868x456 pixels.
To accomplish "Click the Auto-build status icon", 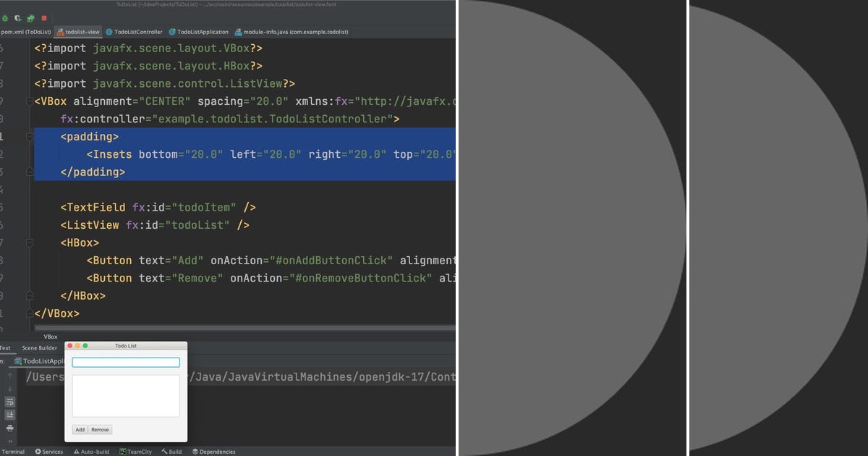I will pos(91,451).
